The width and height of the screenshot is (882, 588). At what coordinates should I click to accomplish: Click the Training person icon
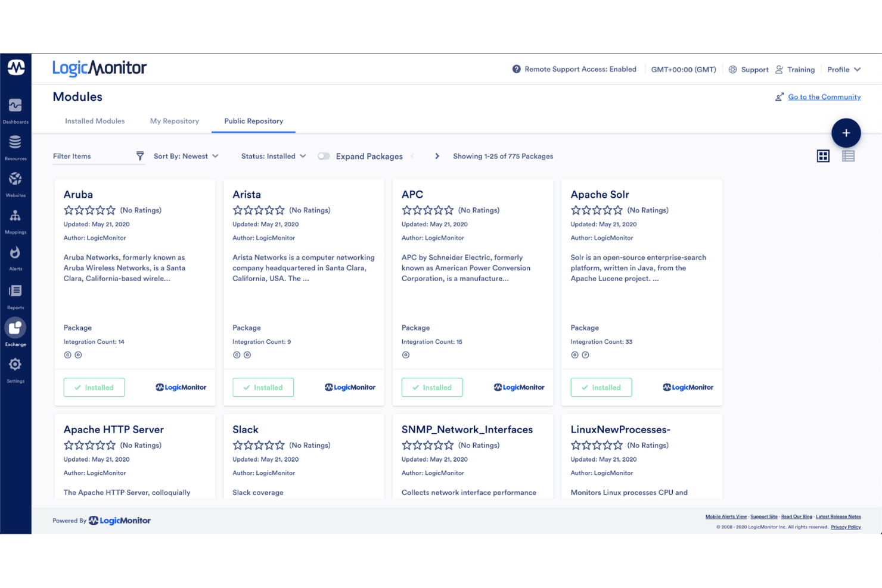pyautogui.click(x=779, y=70)
